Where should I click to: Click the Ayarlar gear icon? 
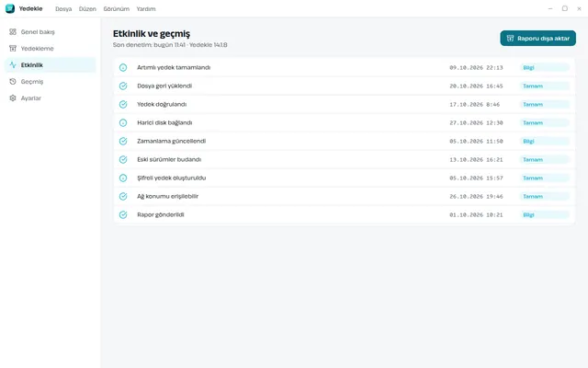pyautogui.click(x=13, y=98)
